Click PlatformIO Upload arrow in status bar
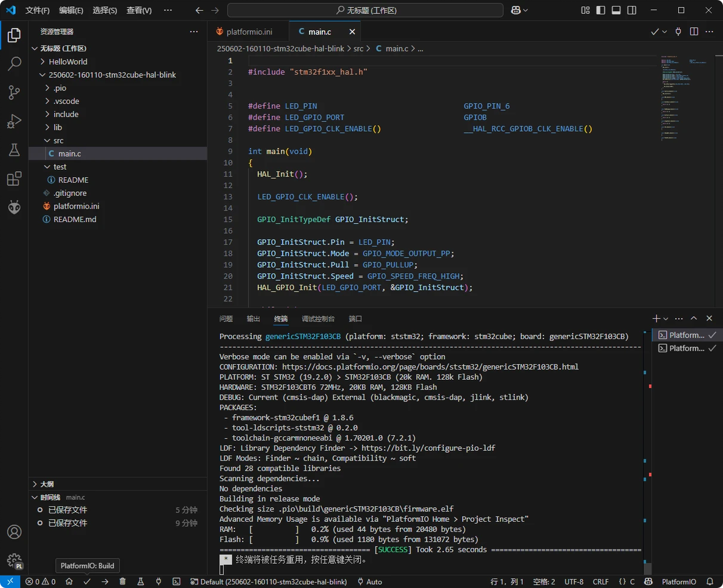723x588 pixels. 105,581
